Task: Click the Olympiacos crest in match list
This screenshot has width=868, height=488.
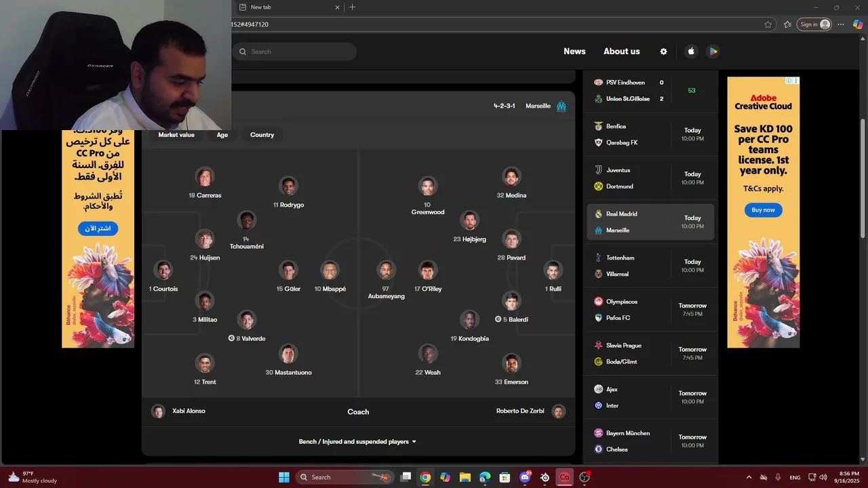Action: click(598, 302)
